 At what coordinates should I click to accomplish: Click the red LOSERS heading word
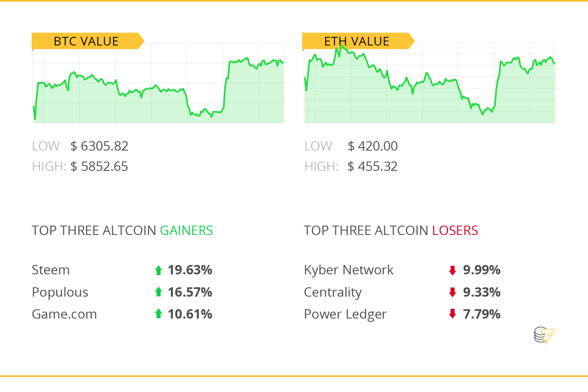455,230
